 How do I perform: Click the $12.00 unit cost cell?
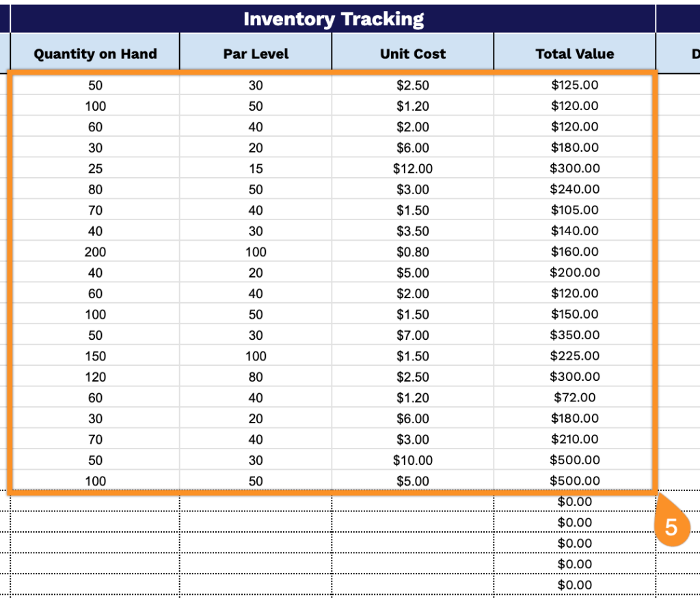[x=413, y=169]
